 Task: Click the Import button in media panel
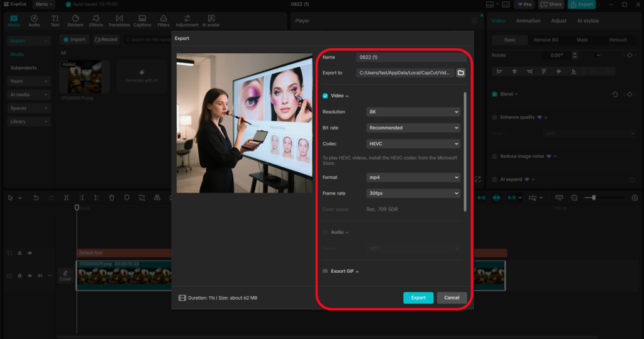tap(74, 40)
